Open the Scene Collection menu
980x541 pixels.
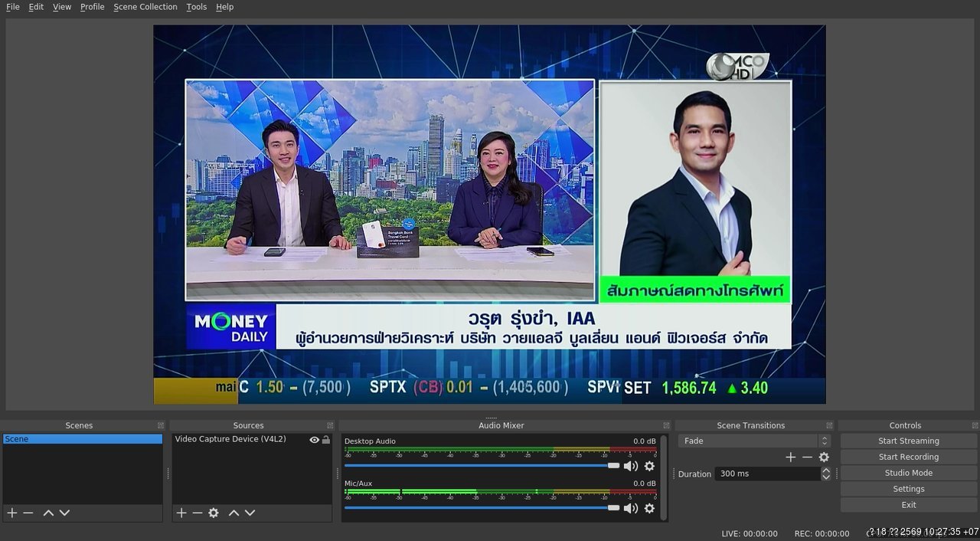coord(145,7)
